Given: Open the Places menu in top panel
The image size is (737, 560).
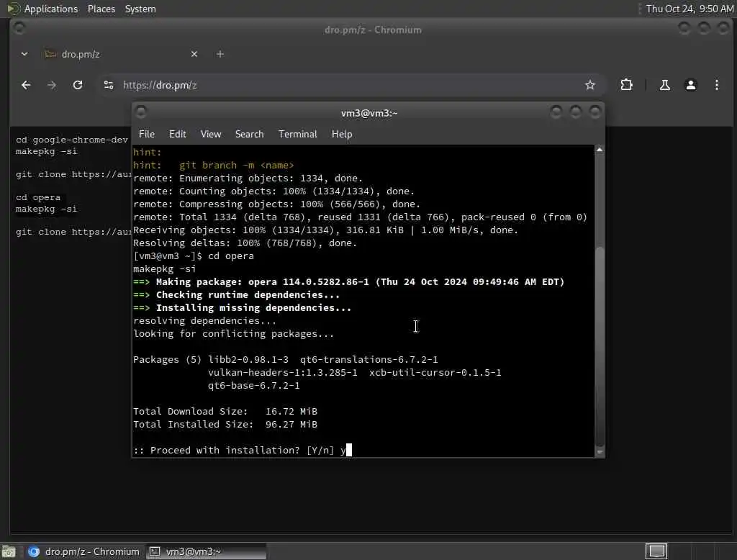Looking at the screenshot, I should 101,9.
